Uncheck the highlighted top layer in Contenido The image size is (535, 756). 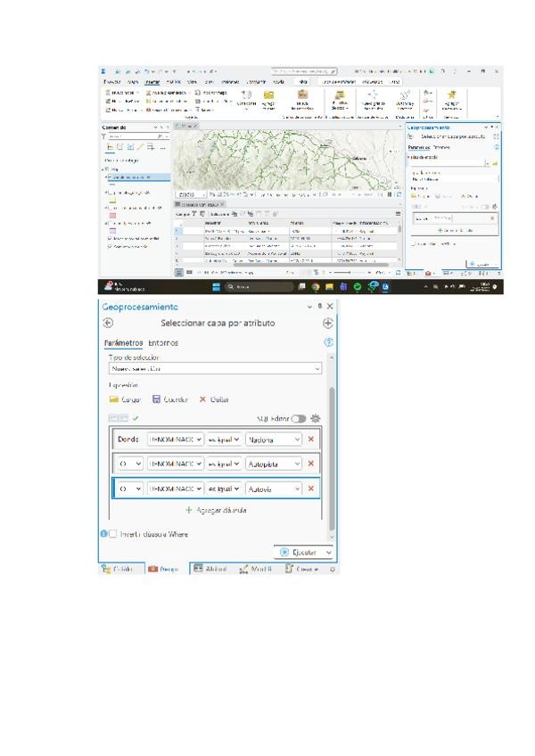(110, 177)
